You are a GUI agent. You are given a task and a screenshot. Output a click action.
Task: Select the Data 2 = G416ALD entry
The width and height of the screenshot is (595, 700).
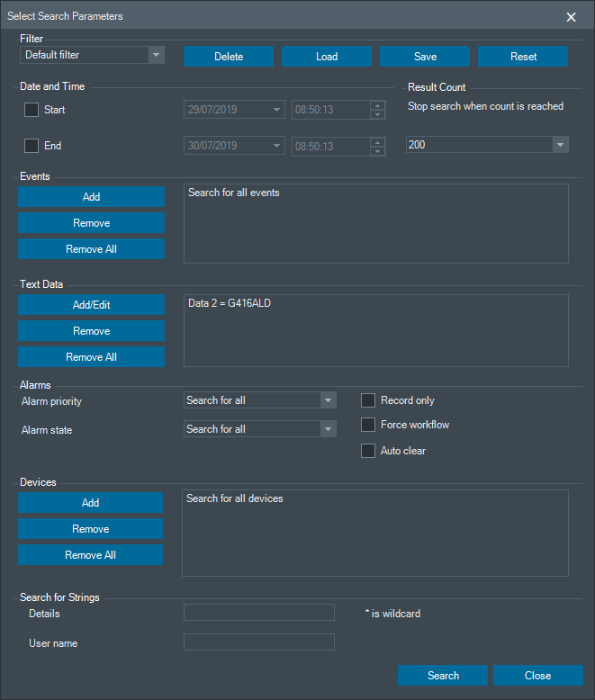click(x=230, y=304)
